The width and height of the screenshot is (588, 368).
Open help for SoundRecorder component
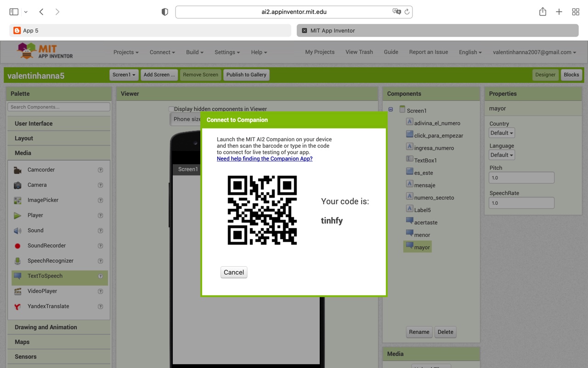[x=100, y=246]
